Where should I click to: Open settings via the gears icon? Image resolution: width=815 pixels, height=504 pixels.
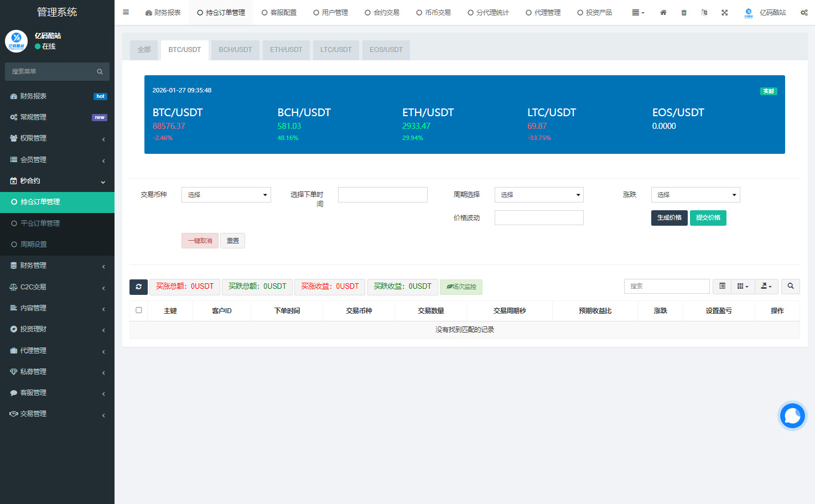pyautogui.click(x=803, y=13)
